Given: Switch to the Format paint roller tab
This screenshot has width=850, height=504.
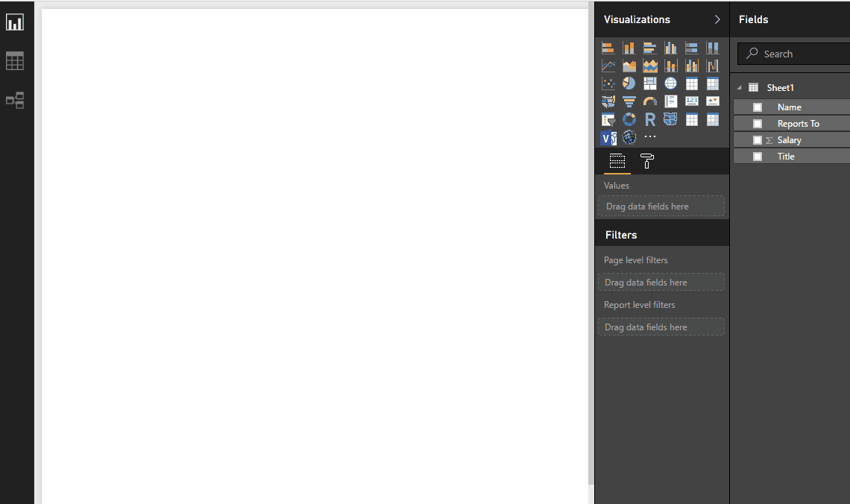Looking at the screenshot, I should pos(646,161).
